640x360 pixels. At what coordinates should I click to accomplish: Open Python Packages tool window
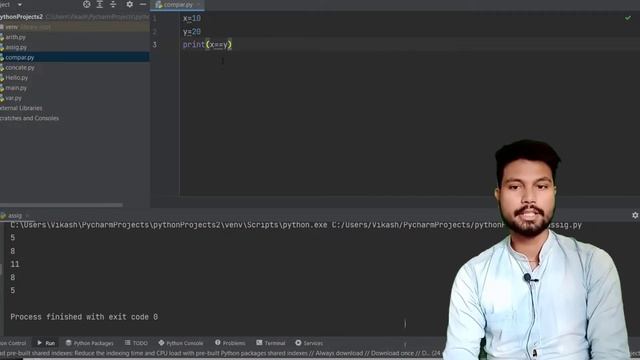(89, 343)
